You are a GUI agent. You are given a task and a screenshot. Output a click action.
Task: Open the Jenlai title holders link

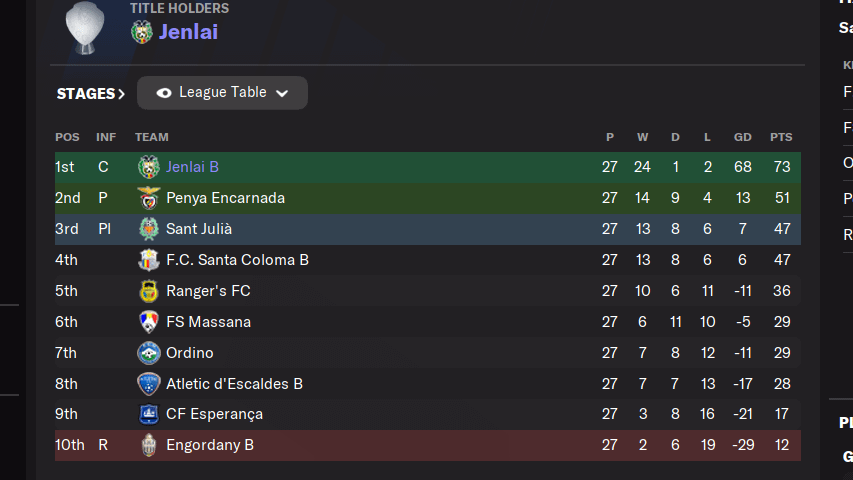pyautogui.click(x=188, y=32)
